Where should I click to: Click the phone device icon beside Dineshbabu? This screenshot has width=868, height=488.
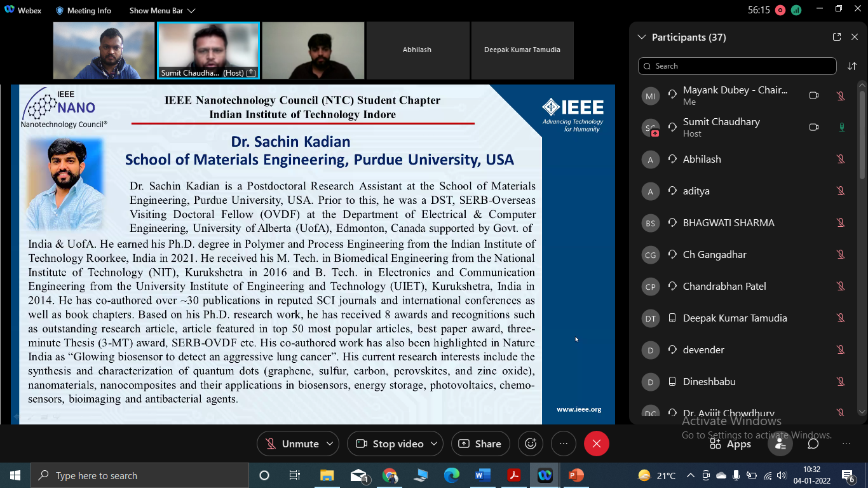tap(672, 381)
